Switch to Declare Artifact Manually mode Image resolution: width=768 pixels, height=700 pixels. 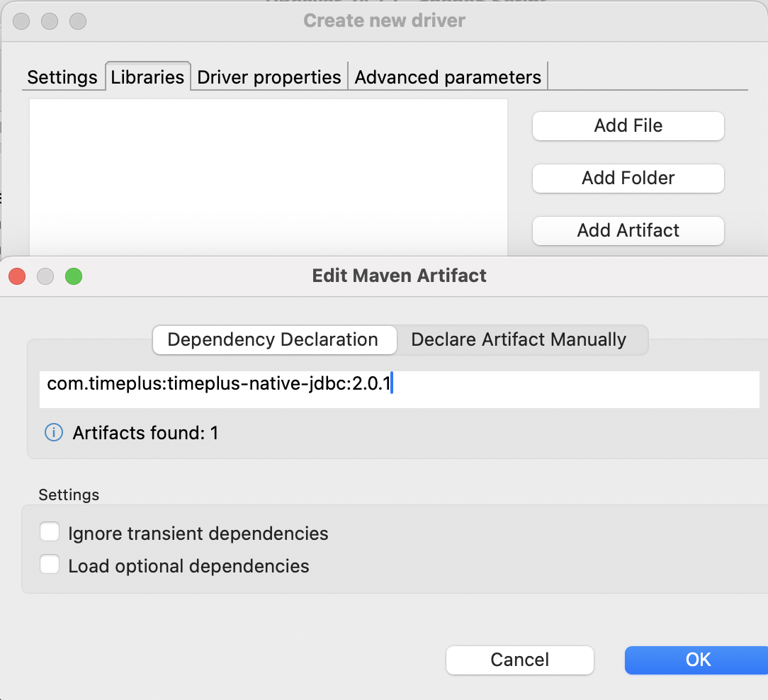point(519,339)
